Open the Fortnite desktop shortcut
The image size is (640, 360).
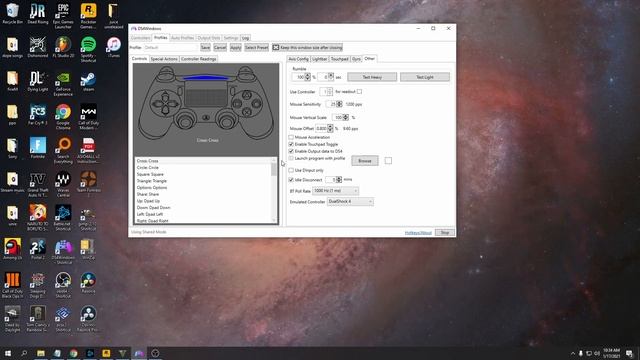pos(38,148)
